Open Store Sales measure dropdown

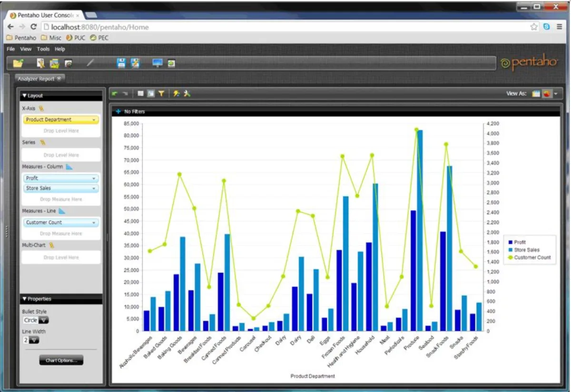(x=94, y=188)
